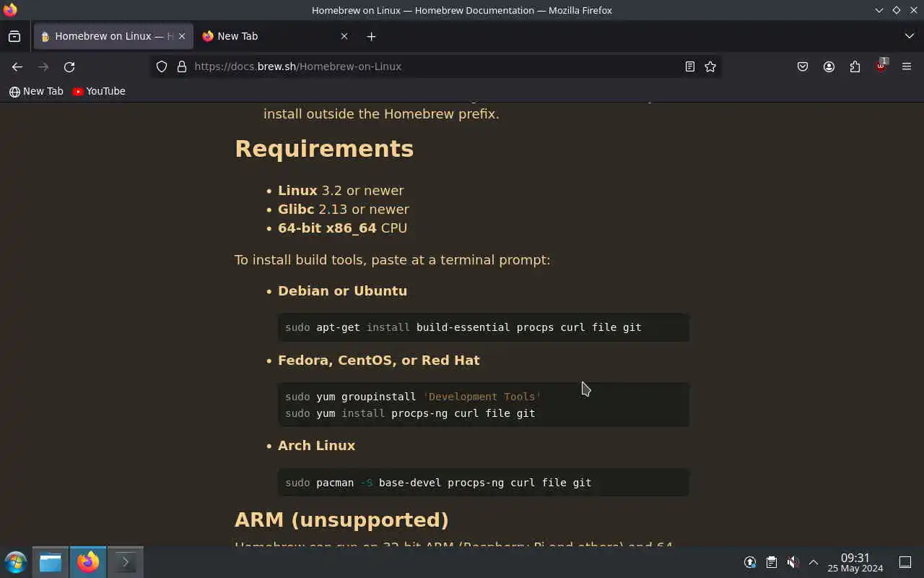Open New Tab bookmark in bookmarks bar
Viewport: 924px width, 578px height.
(36, 91)
